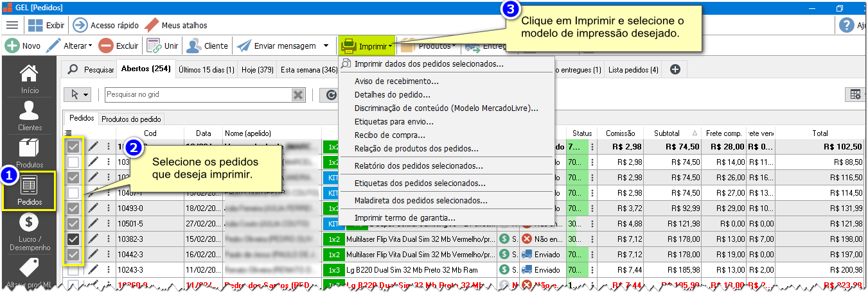Toggle checkbox for order 10382-3

(74, 239)
